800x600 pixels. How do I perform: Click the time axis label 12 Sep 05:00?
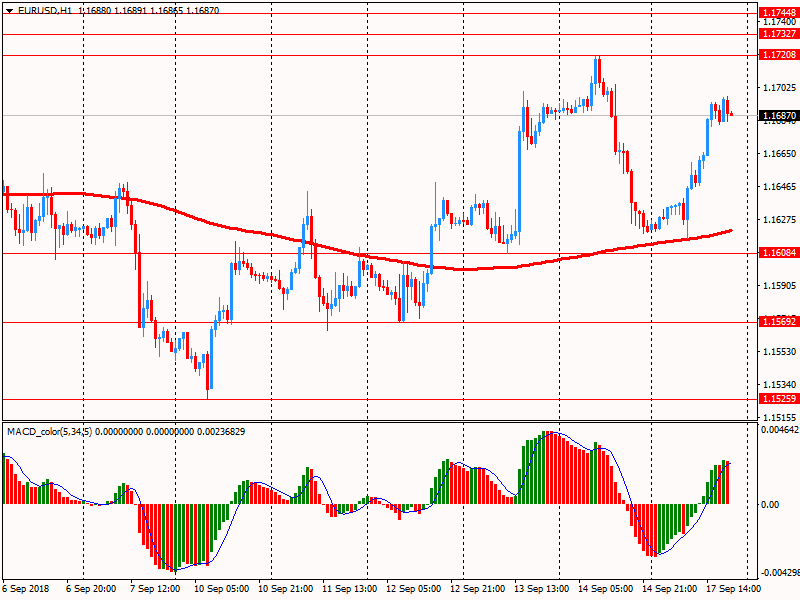click(x=413, y=589)
